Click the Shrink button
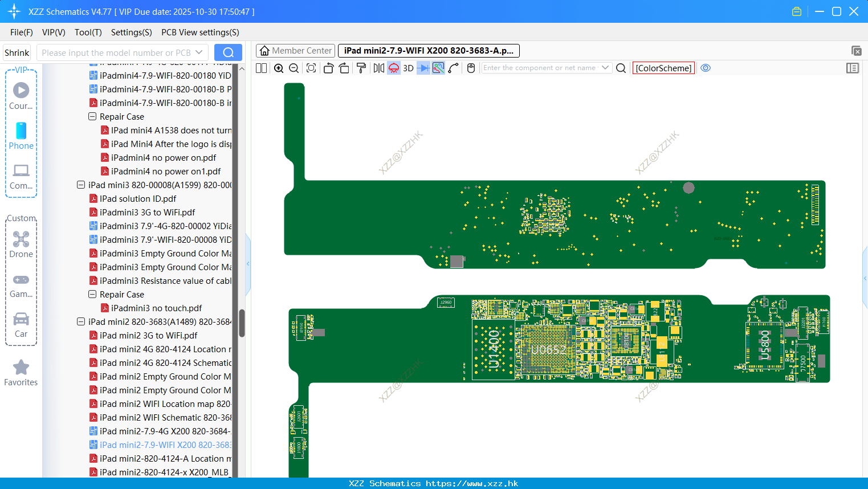This screenshot has width=868, height=489. [x=17, y=52]
